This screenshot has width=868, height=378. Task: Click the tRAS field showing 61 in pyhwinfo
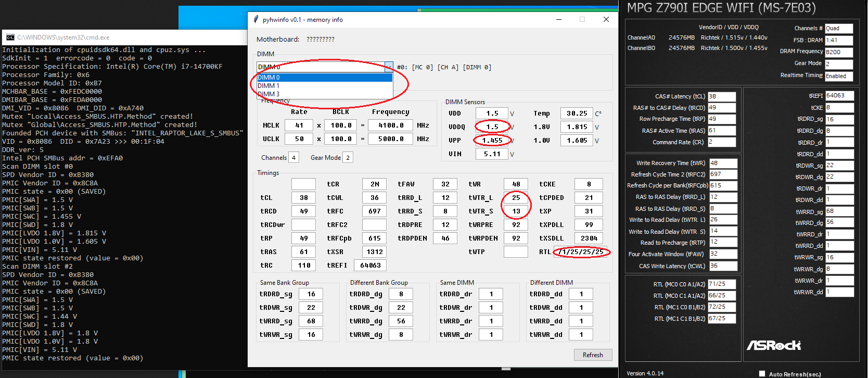pyautogui.click(x=304, y=252)
